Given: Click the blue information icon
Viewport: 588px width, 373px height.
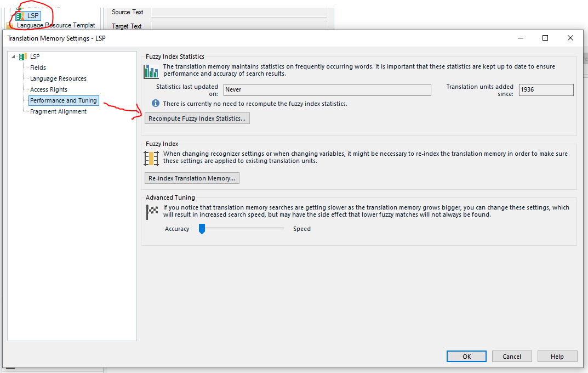Looking at the screenshot, I should click(x=155, y=103).
